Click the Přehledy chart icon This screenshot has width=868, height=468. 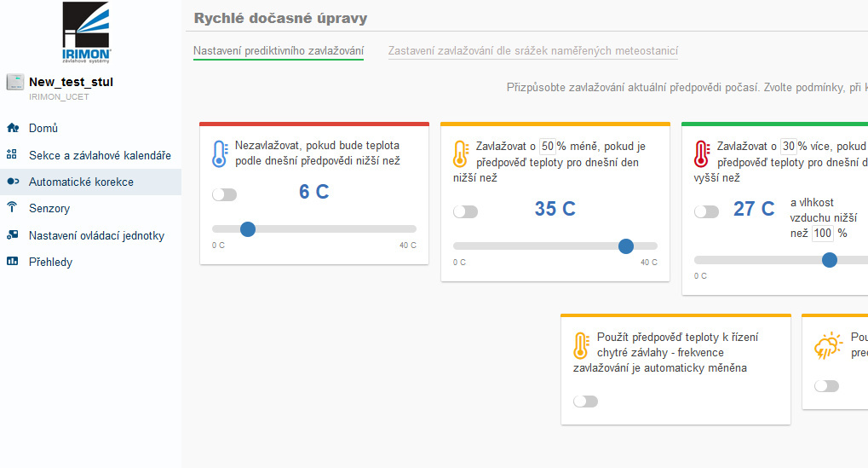point(13,262)
